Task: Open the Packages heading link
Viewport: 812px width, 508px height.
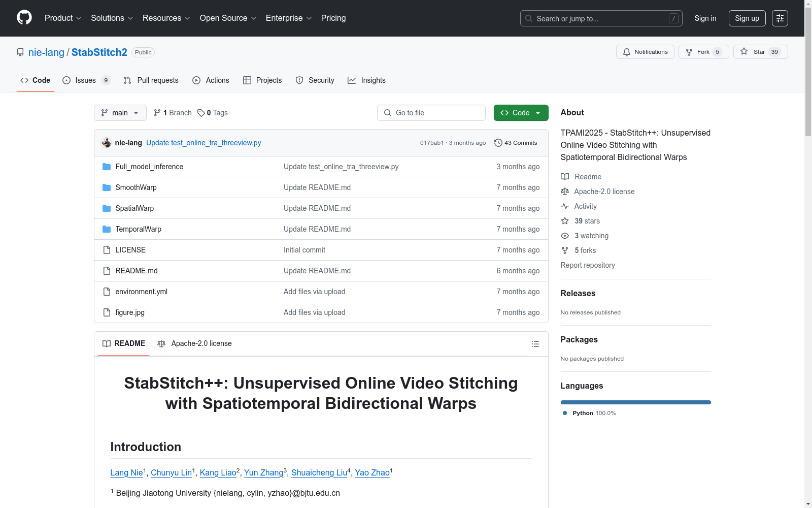Action: click(579, 339)
